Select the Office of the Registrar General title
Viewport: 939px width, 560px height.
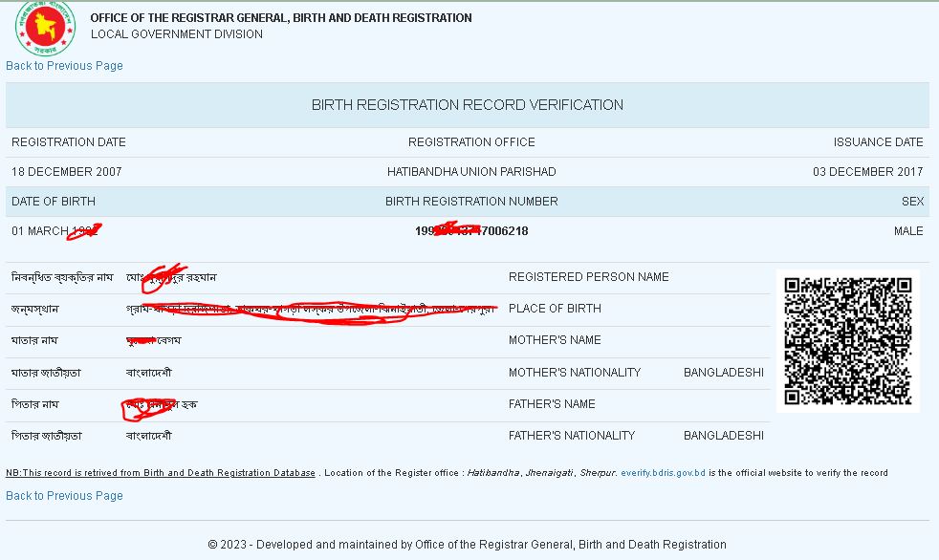pyautogui.click(x=280, y=18)
